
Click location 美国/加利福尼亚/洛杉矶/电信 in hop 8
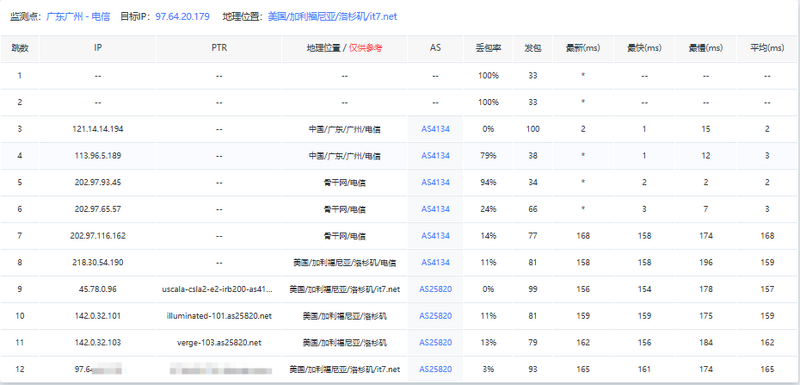[344, 262]
